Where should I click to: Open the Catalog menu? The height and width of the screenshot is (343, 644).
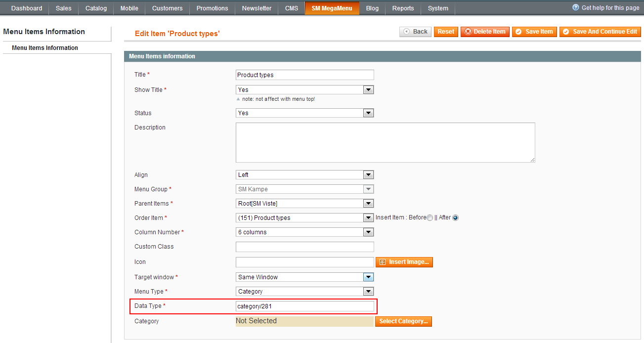[x=96, y=8]
